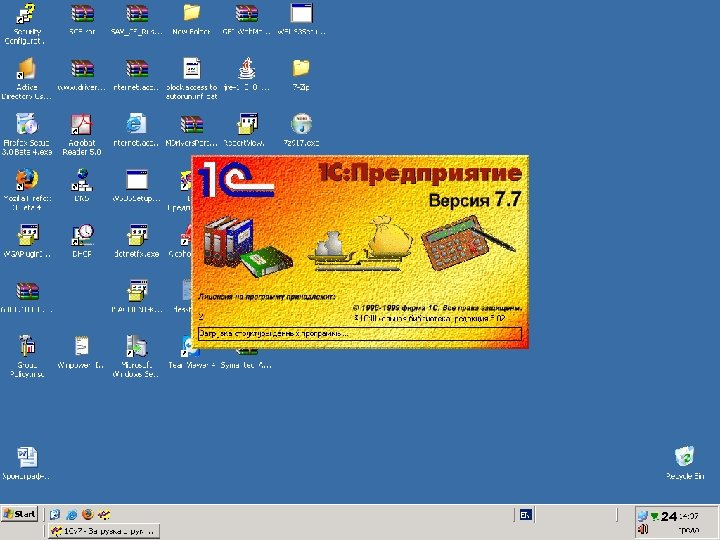
Task: Open the NDriversPers WinRAR archive
Action: [191, 125]
